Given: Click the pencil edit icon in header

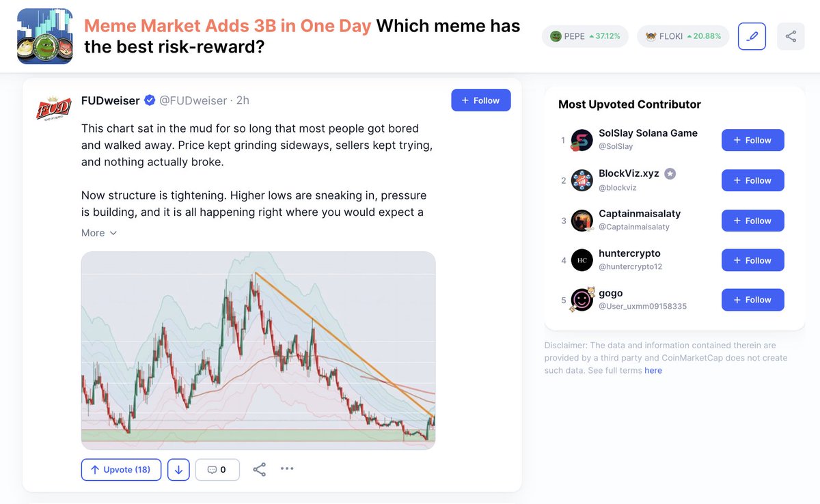Looking at the screenshot, I should 752,36.
